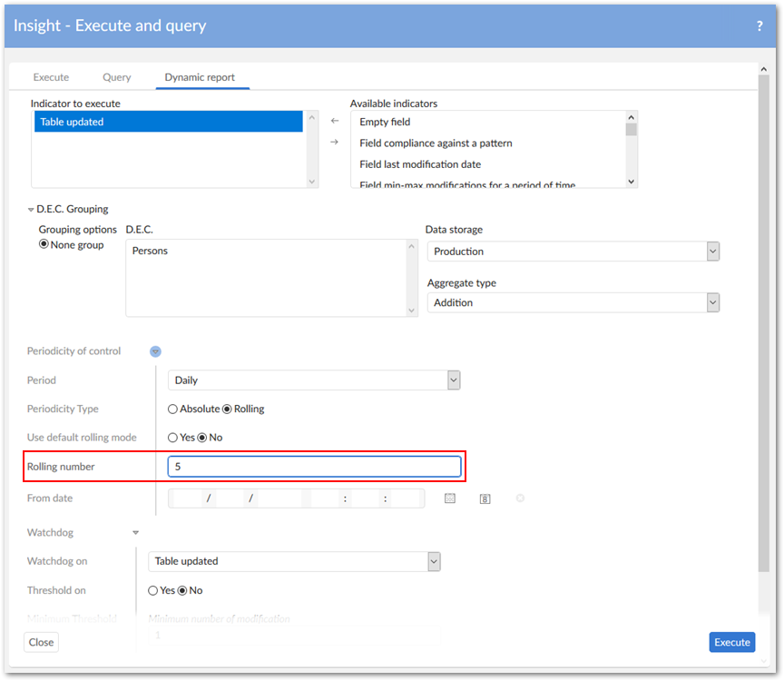The width and height of the screenshot is (784, 681).
Task: Click the right arrow to remove indicator
Action: pos(335,142)
